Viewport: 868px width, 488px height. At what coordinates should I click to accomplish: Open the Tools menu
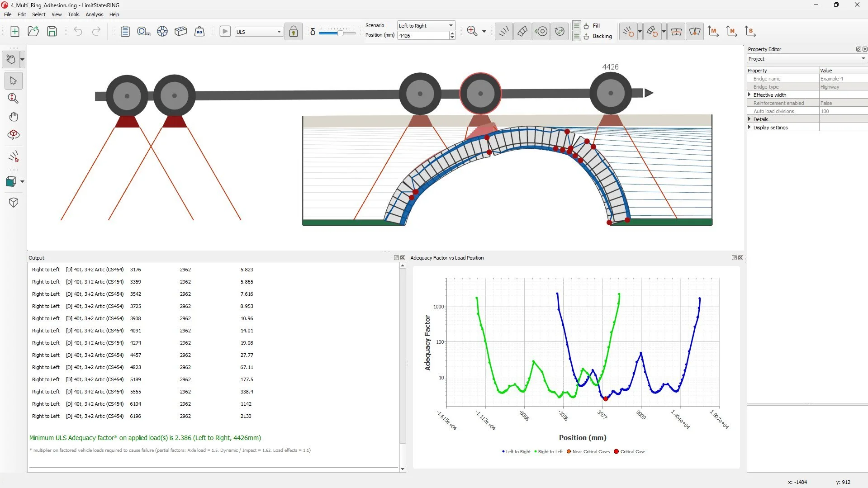73,14
